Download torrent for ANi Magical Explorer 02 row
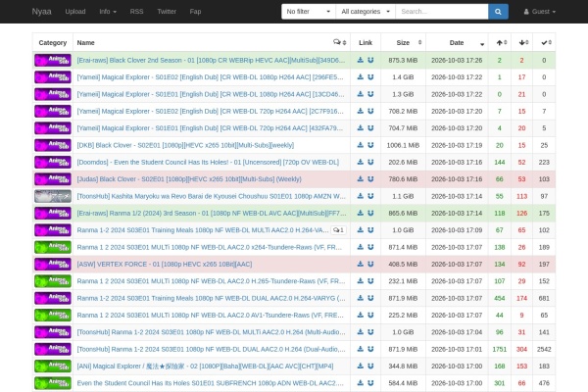Image resolution: width=588 pixels, height=392 pixels. (361, 367)
